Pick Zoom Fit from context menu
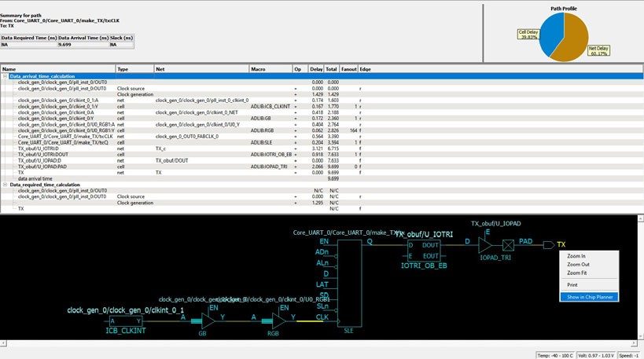The width and height of the screenshot is (644, 359). [x=577, y=273]
